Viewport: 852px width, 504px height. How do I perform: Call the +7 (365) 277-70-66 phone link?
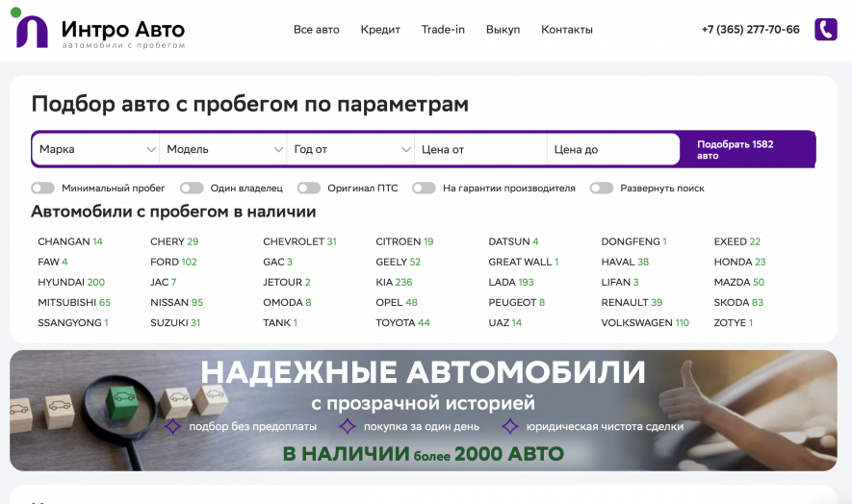[750, 29]
